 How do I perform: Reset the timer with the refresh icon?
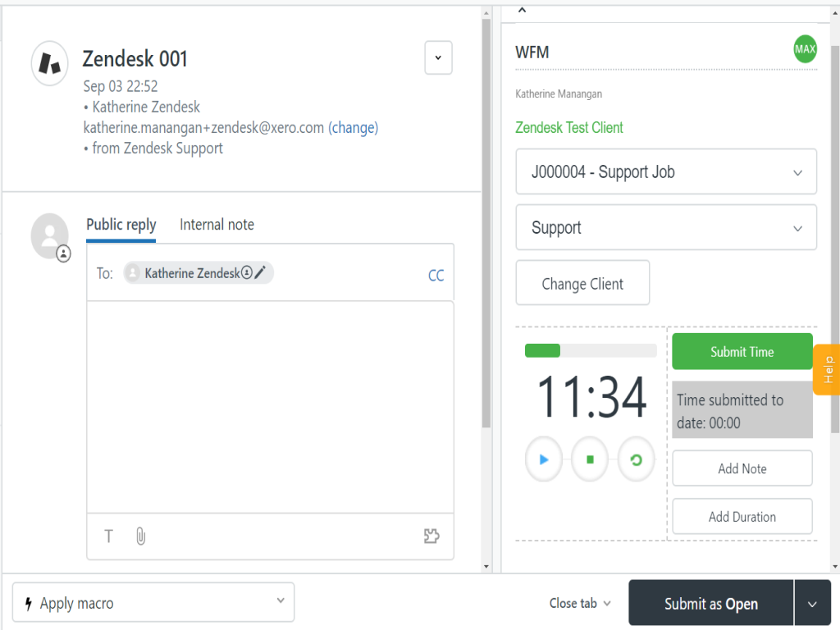click(x=636, y=460)
